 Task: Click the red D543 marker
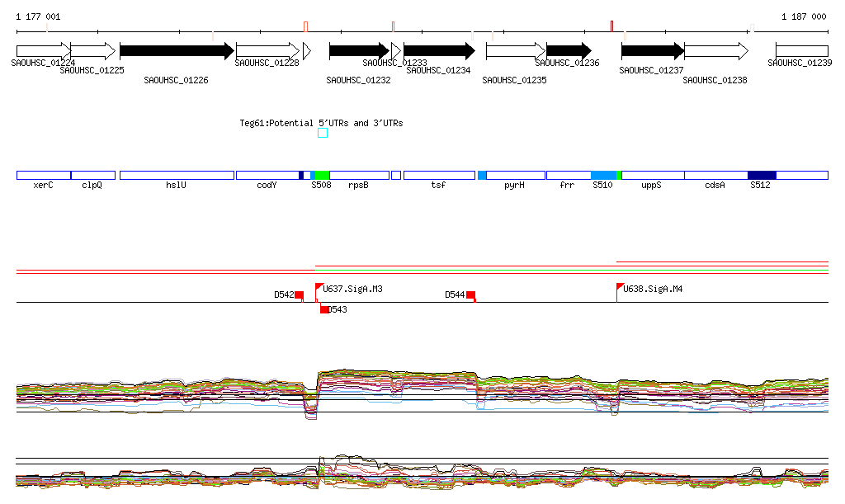click(x=324, y=309)
